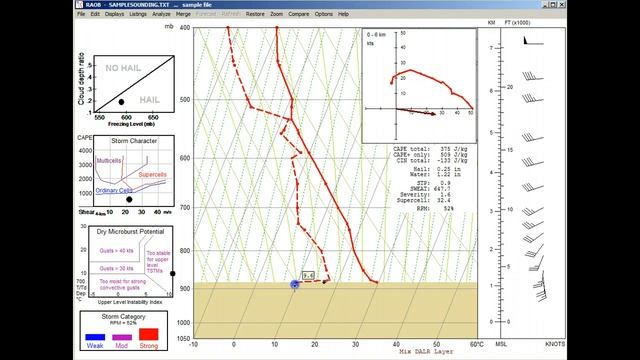Screen dimensions: 640x360
Task: Click the 'Gusts > 30 kts' label
Action: 116,269
